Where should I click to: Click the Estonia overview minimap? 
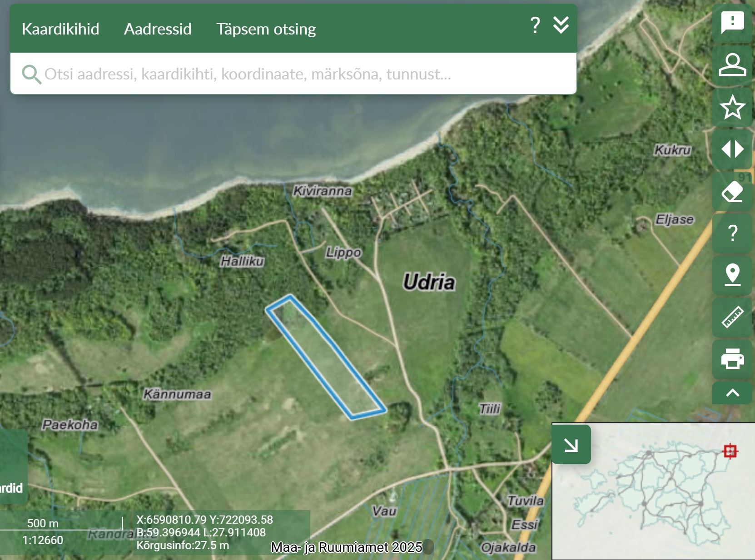(x=653, y=491)
